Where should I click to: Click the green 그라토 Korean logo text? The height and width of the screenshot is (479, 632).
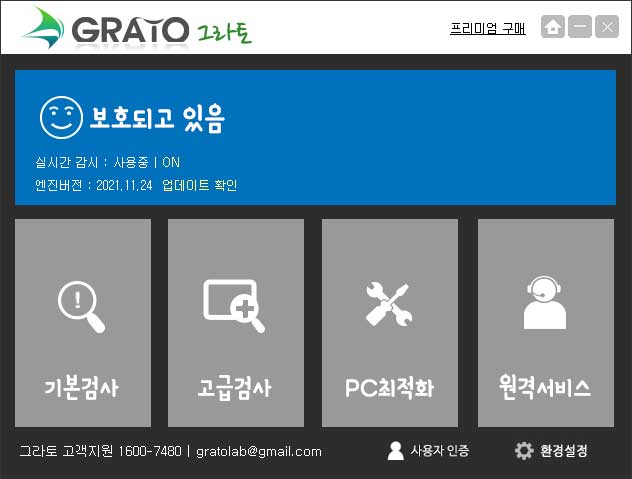coord(225,31)
